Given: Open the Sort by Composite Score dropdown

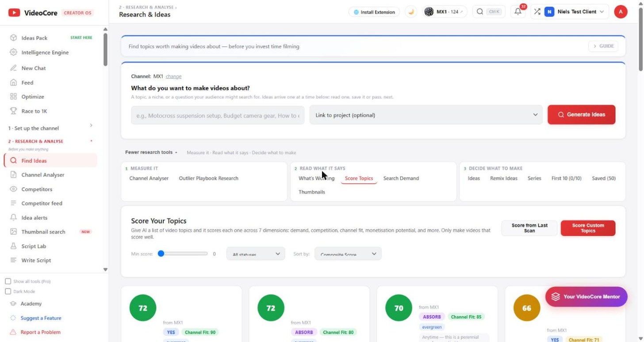Looking at the screenshot, I should tap(348, 254).
